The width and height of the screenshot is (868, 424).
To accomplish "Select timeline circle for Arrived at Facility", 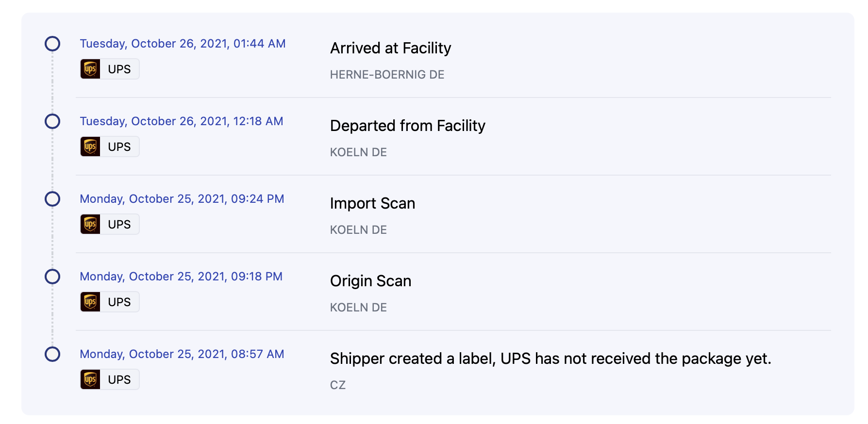I will (x=52, y=44).
